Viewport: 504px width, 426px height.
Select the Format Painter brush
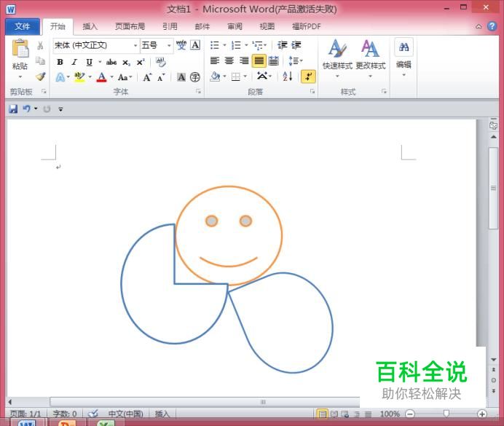pyautogui.click(x=41, y=76)
